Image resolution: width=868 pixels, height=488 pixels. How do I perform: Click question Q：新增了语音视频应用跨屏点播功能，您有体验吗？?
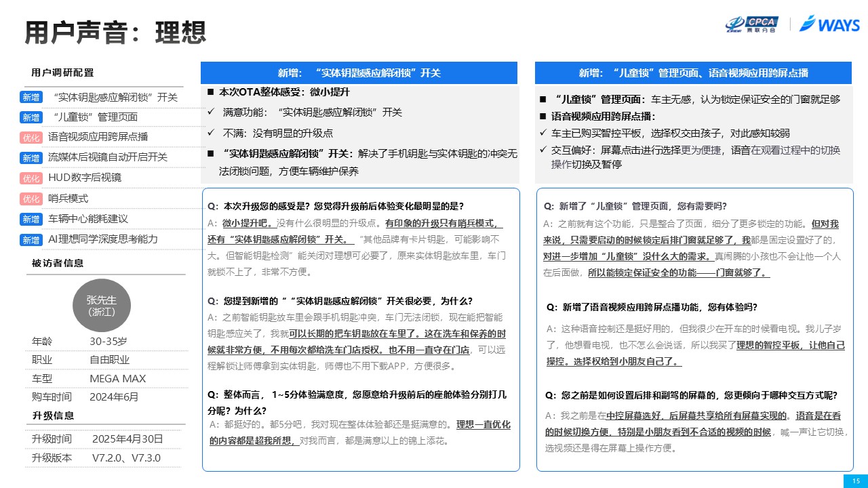[x=652, y=307]
